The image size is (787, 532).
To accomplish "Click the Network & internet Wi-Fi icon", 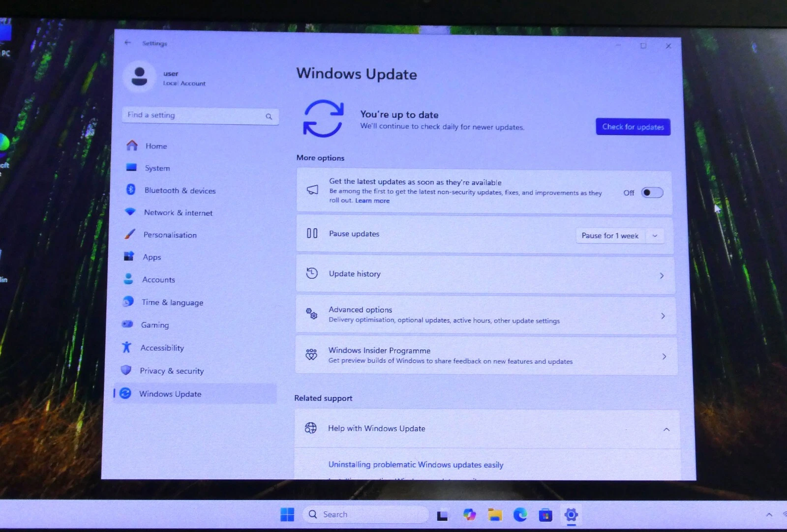I will click(130, 211).
